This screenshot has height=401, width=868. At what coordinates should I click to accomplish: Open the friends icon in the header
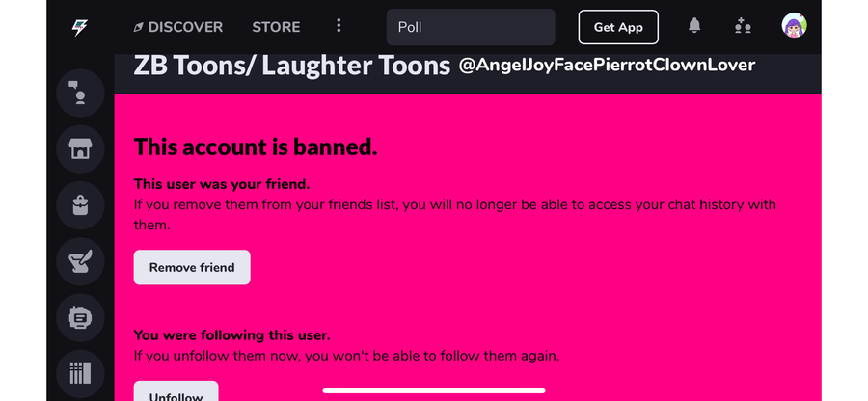(742, 27)
